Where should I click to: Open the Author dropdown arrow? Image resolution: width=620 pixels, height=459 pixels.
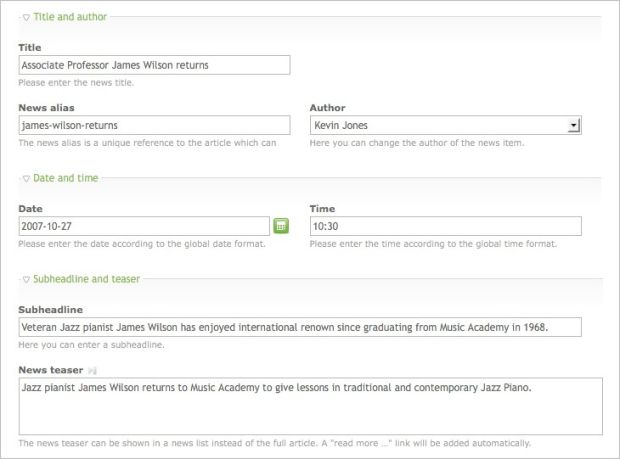click(x=573, y=125)
